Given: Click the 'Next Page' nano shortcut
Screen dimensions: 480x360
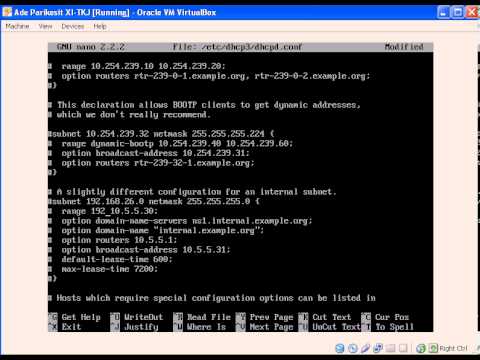Looking at the screenshot, I should [x=271, y=327].
